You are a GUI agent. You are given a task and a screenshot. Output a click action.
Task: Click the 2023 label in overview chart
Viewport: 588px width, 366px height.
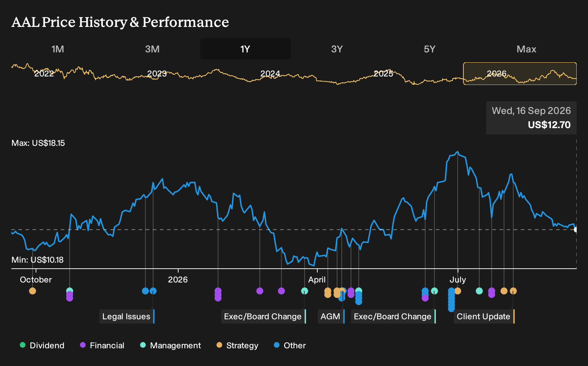click(x=157, y=74)
